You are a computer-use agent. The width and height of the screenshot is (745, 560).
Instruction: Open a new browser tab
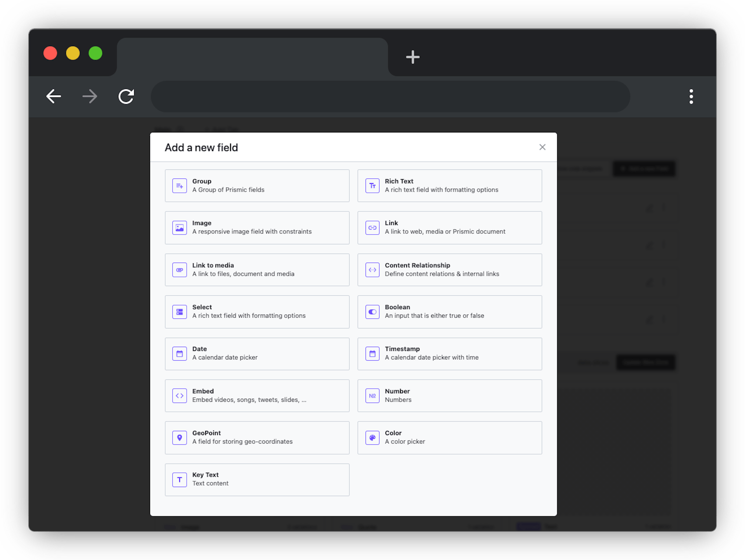(412, 57)
